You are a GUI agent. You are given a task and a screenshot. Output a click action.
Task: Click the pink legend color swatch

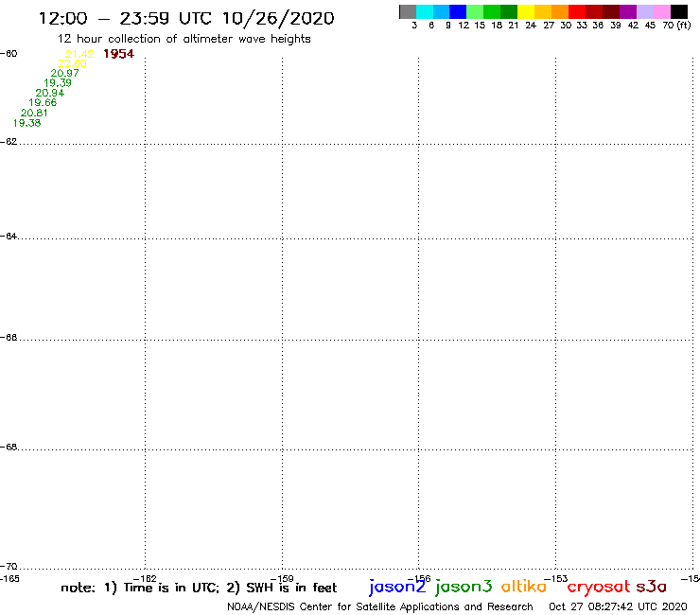[662, 11]
